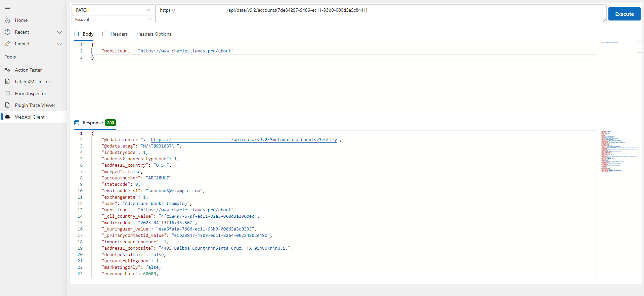Screen dimensions: 644x296
Task: Click the "importsequencenumber" response line
Action: [x=135, y=242]
